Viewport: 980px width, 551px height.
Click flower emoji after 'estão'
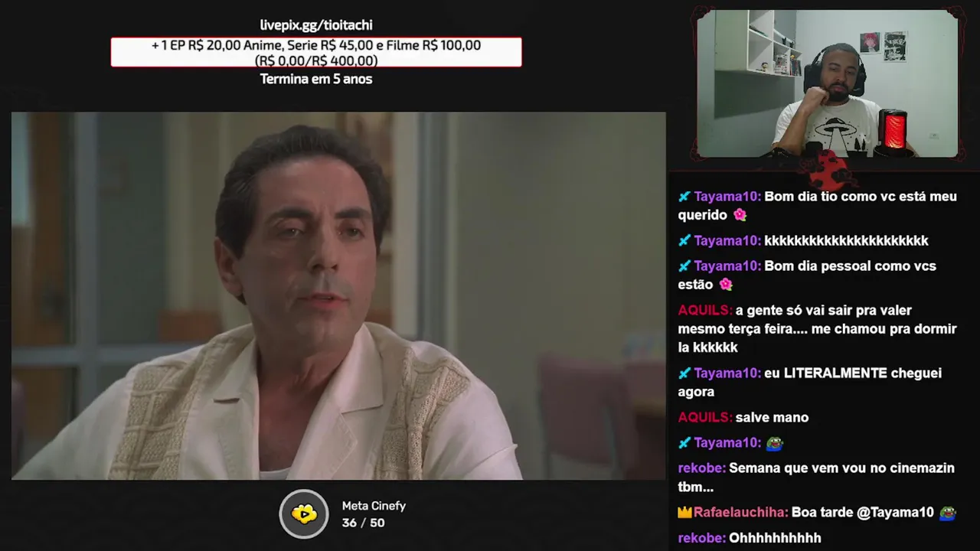click(x=725, y=285)
